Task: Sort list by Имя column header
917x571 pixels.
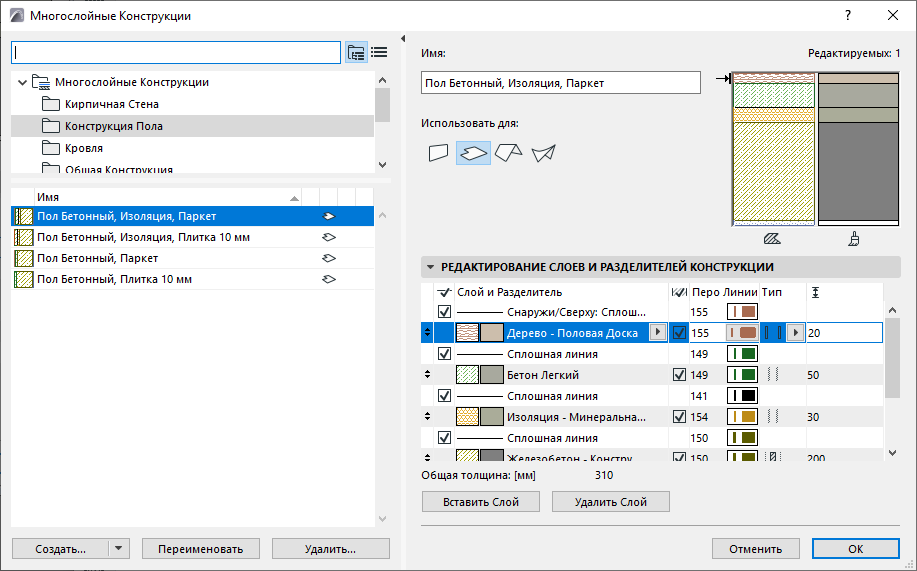Action: point(168,197)
